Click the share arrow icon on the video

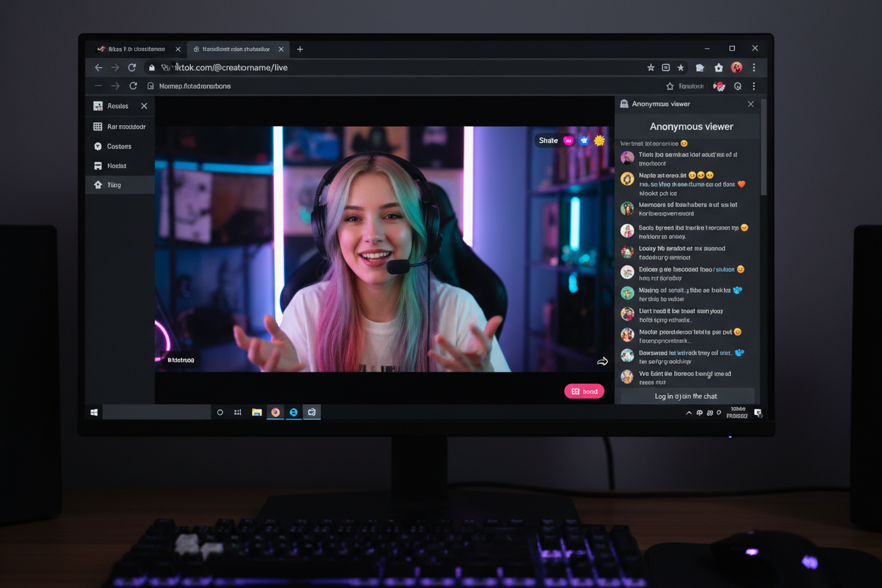pos(602,361)
